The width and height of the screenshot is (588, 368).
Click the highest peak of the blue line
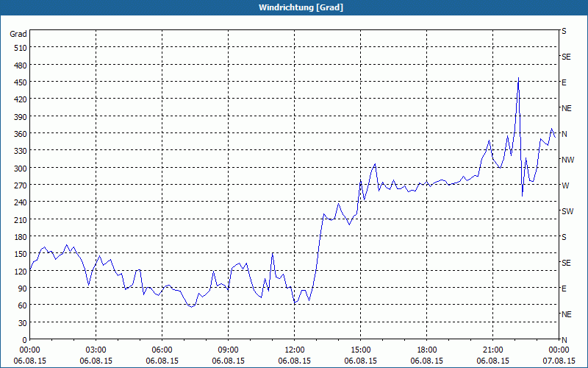click(x=519, y=78)
